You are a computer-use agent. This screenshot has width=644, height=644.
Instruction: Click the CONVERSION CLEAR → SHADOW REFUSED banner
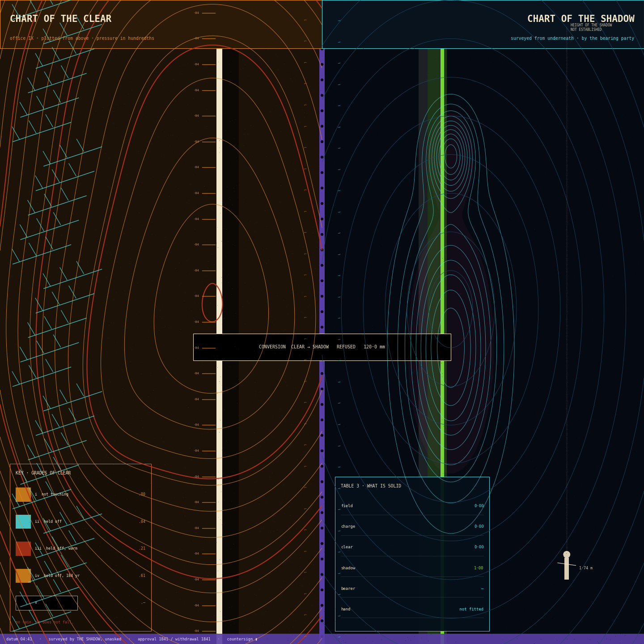coord(322,347)
